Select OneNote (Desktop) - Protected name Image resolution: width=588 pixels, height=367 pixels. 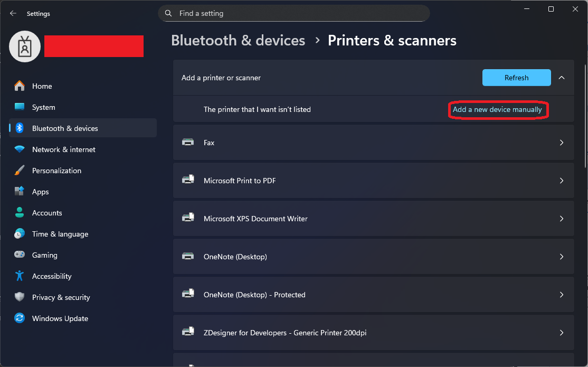[x=254, y=295]
